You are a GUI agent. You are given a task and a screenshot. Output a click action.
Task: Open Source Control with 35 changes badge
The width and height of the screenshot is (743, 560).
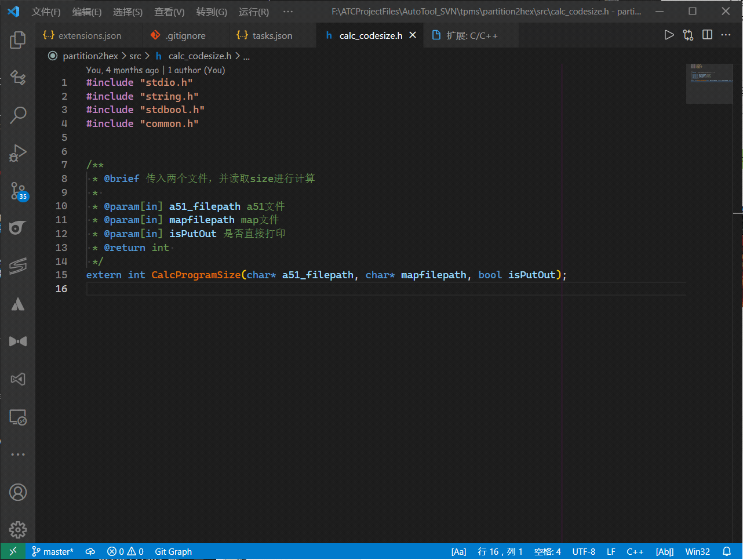tap(18, 191)
